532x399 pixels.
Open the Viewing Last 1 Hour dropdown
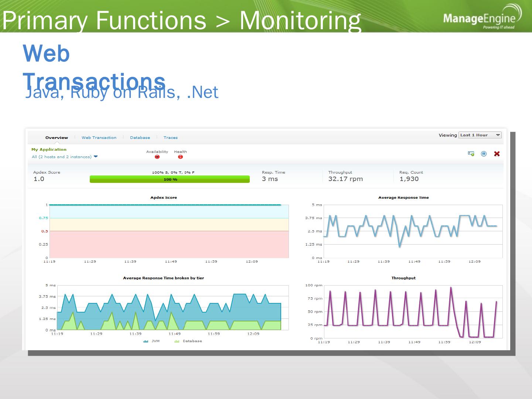tap(480, 135)
